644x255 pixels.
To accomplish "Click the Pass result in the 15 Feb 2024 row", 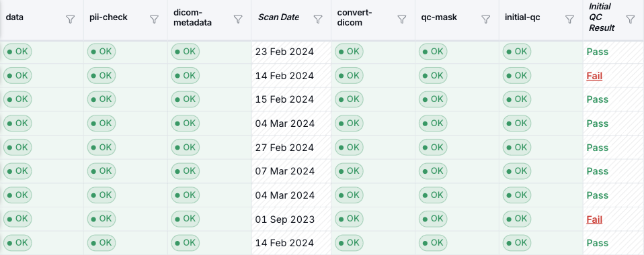I will pos(597,99).
